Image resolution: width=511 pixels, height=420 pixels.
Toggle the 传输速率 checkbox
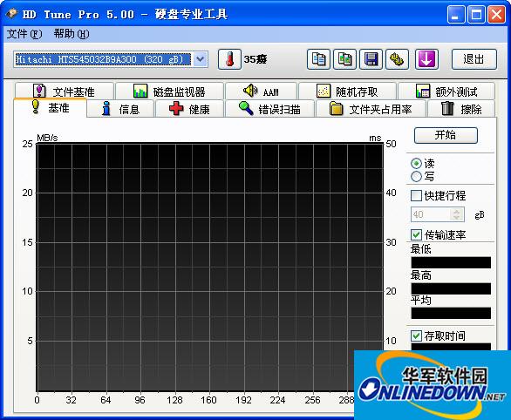pyautogui.click(x=416, y=234)
